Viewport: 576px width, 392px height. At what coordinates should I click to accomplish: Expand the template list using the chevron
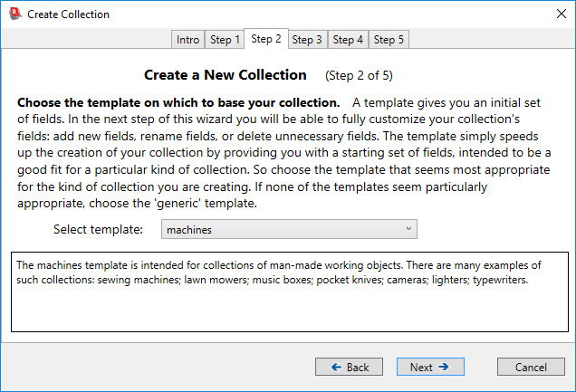point(408,230)
